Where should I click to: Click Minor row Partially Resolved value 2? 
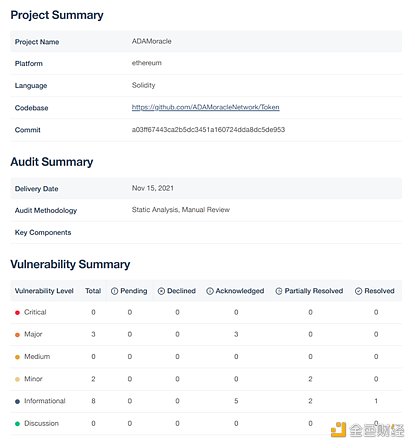click(x=310, y=379)
